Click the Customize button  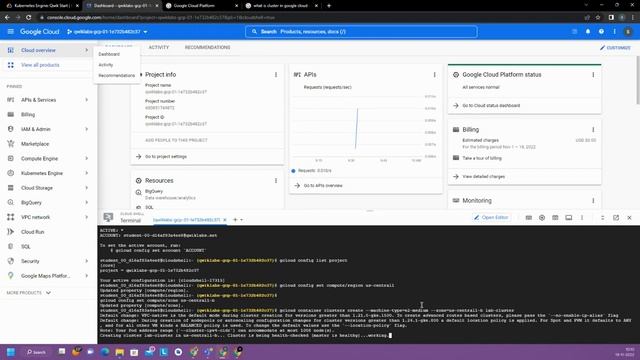pos(615,47)
